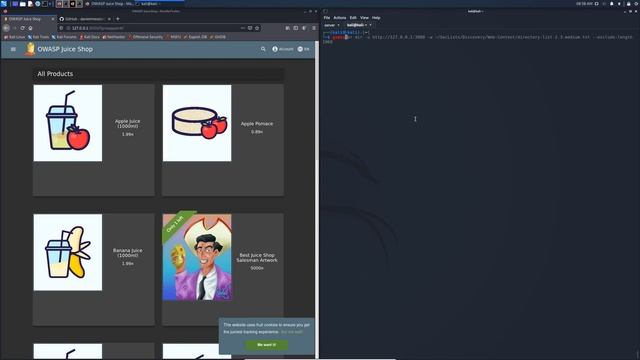640x360 pixels.
Task: Open the Banana Juice product image
Action: tap(68, 252)
